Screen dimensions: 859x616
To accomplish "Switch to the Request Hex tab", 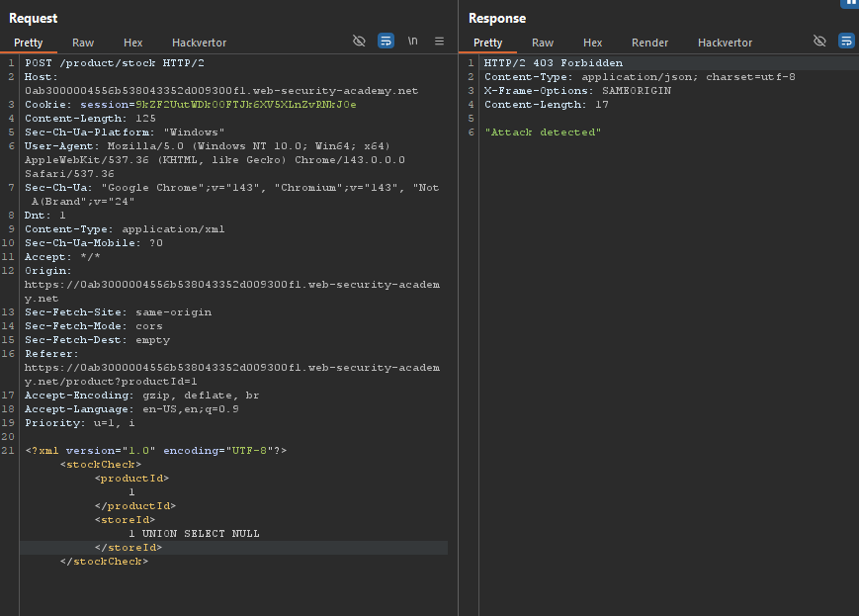I will point(132,43).
